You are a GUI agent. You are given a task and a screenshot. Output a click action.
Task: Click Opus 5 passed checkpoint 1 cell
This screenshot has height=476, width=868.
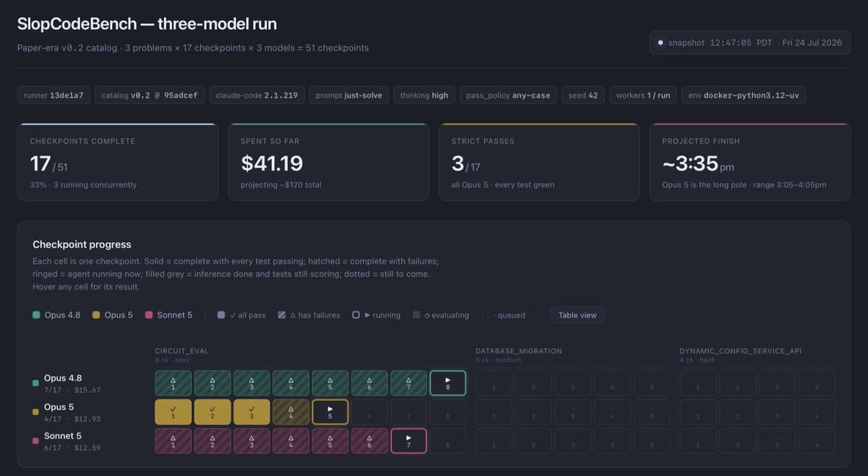tap(173, 412)
